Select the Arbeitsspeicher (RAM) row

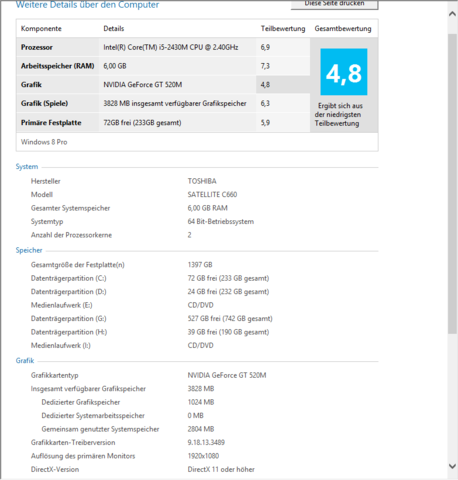click(x=163, y=66)
